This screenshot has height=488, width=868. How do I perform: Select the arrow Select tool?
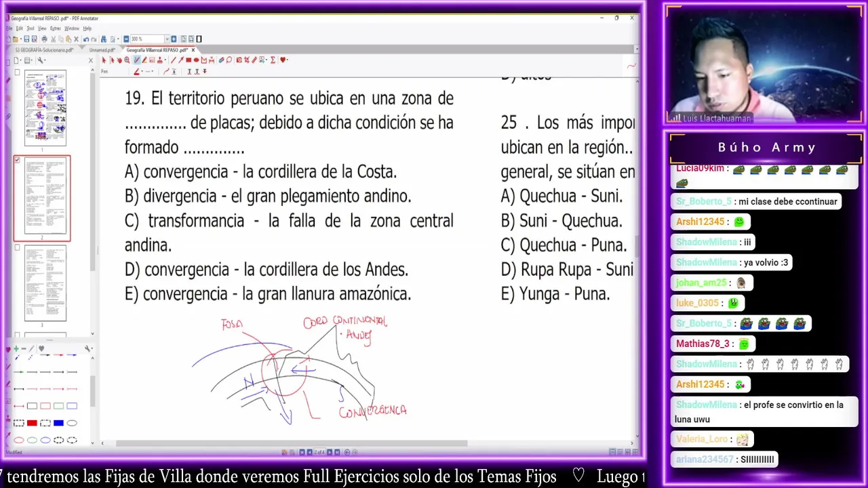(x=104, y=60)
